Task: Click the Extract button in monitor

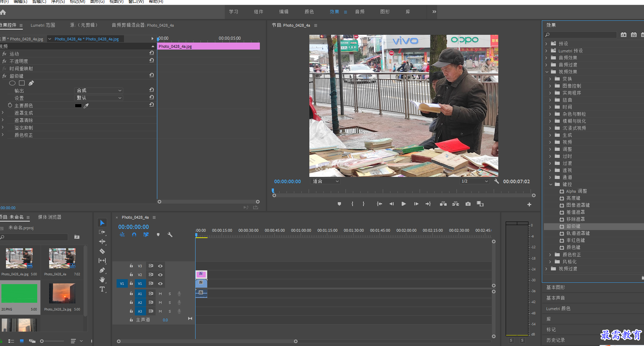Action: 455,204
